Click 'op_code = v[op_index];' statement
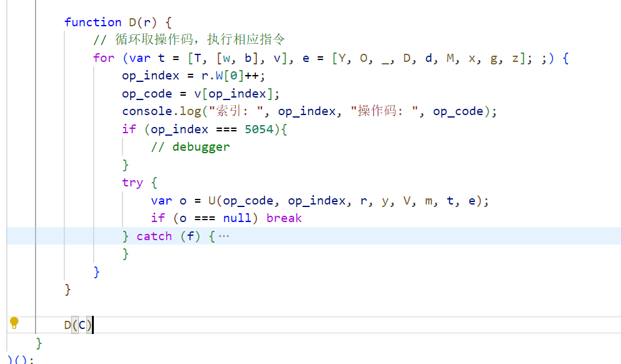Screen dimensions: 621x364 (x=201, y=94)
